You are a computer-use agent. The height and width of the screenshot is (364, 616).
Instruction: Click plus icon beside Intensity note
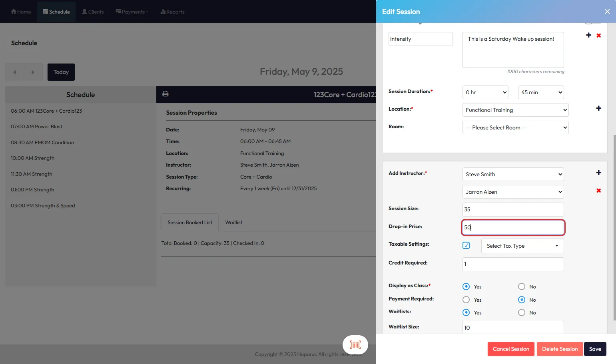pyautogui.click(x=588, y=35)
